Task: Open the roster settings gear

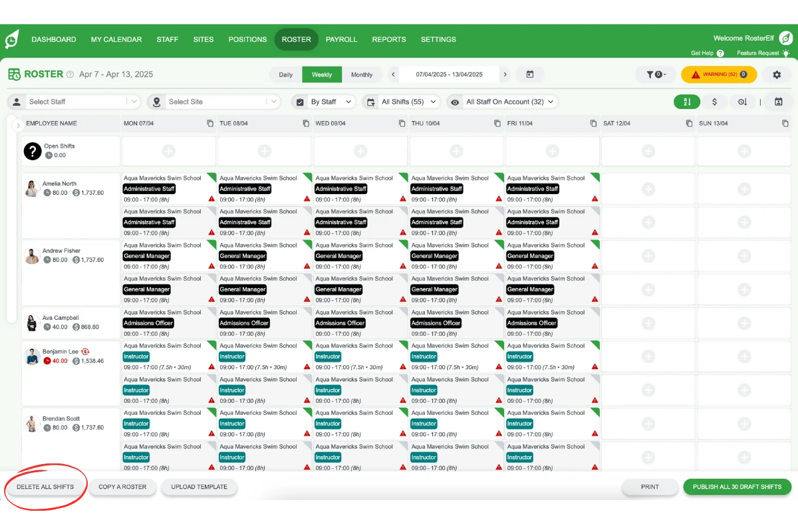Action: tap(777, 74)
